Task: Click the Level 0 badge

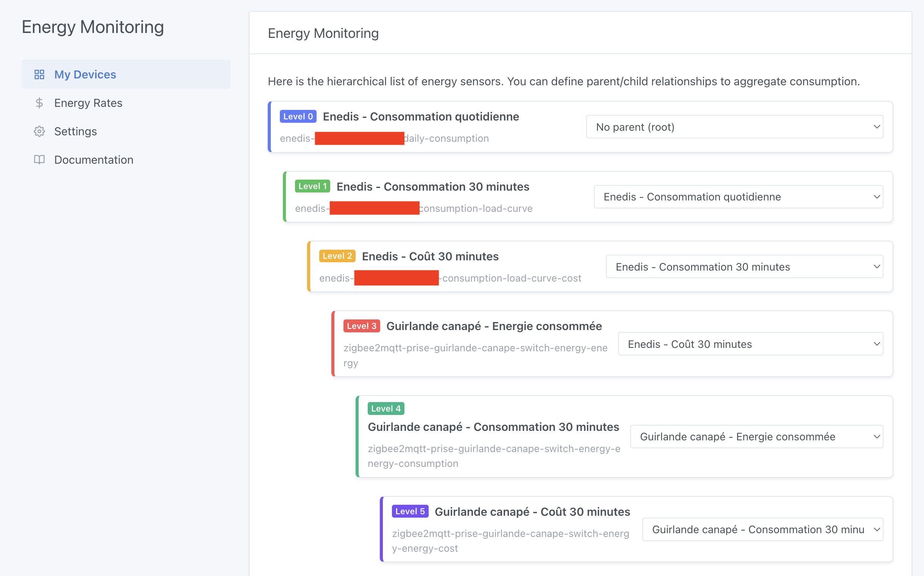Action: (298, 116)
